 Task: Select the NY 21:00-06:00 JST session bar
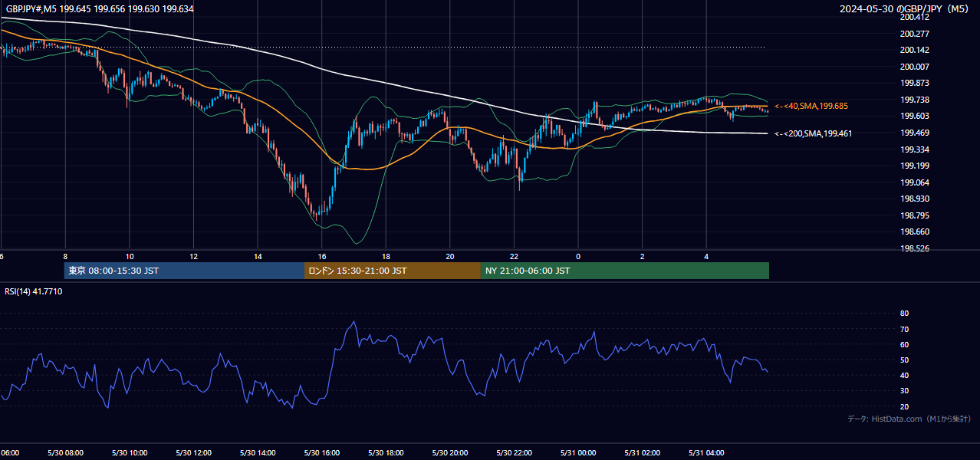pos(625,271)
